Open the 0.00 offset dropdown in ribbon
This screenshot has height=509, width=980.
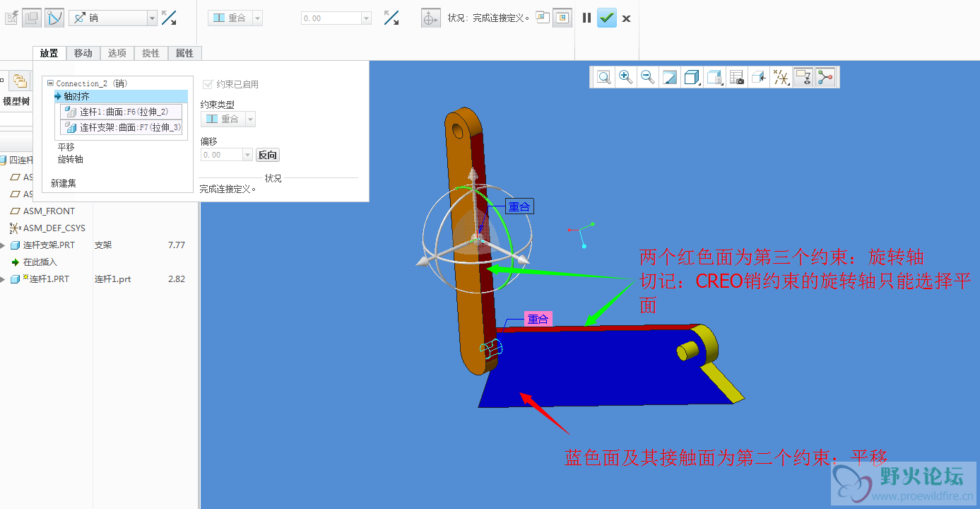(x=366, y=18)
